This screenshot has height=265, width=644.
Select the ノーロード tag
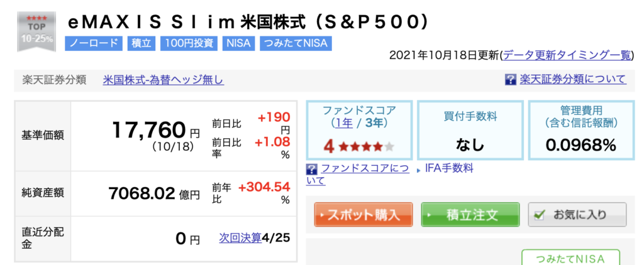(94, 44)
